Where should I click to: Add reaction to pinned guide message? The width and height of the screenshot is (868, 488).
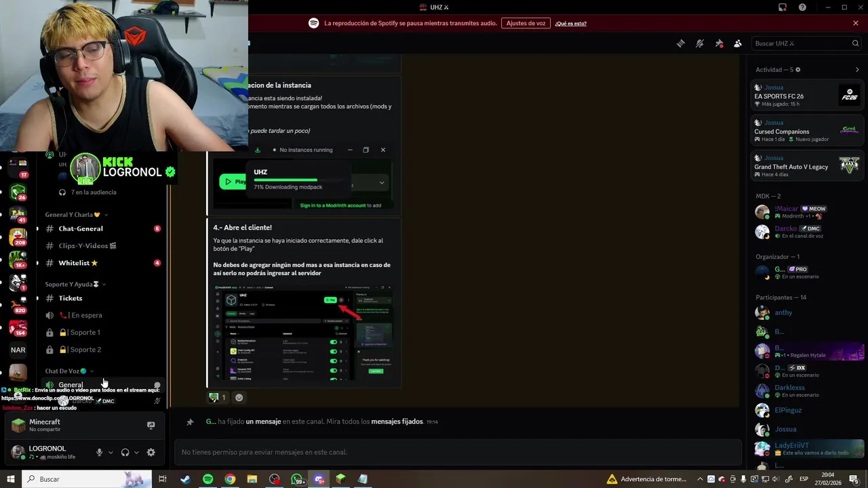point(239,397)
